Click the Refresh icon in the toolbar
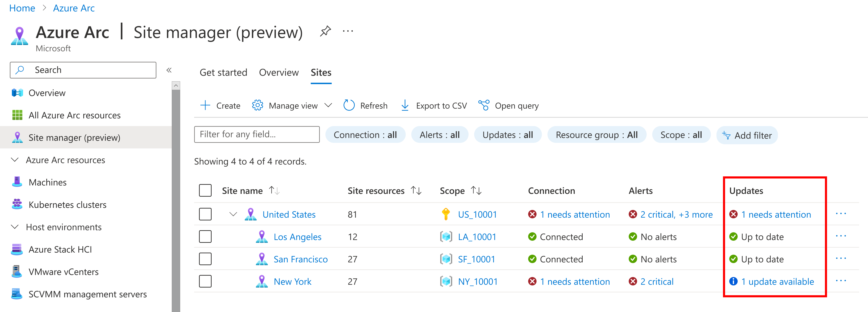Screen dimensions: 868x312 349,106
